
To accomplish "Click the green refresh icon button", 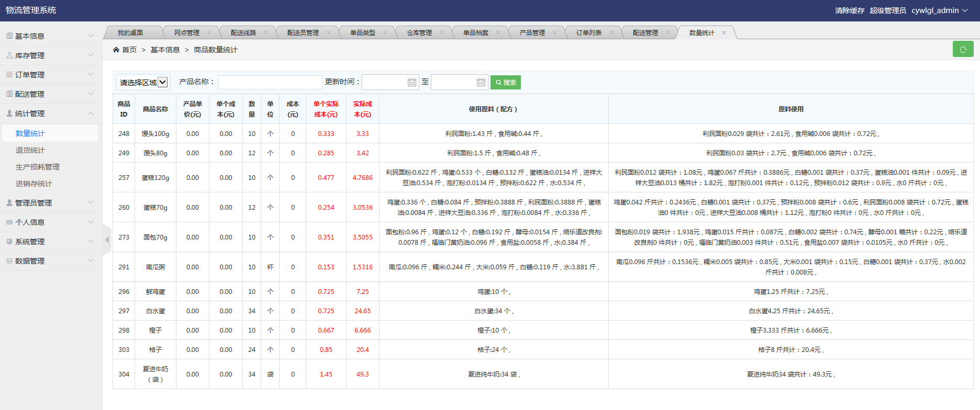I will coord(963,49).
